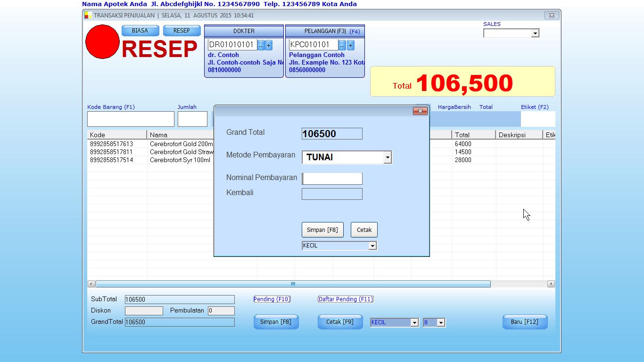The width and height of the screenshot is (644, 362).
Task: Click the PELANGGAN (F3) panel header
Action: [325, 31]
